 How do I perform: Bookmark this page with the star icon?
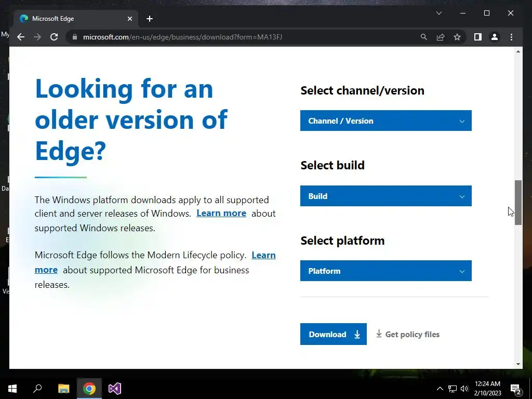click(457, 37)
